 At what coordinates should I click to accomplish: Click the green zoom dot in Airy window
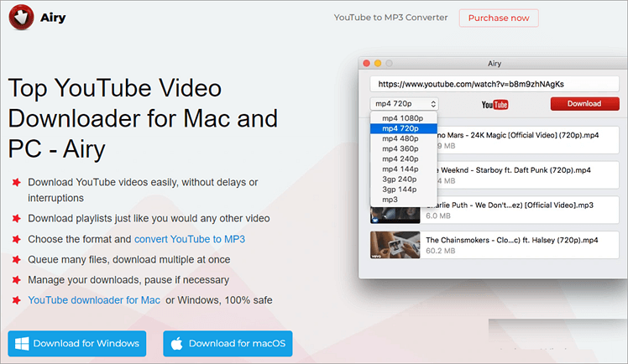click(390, 63)
